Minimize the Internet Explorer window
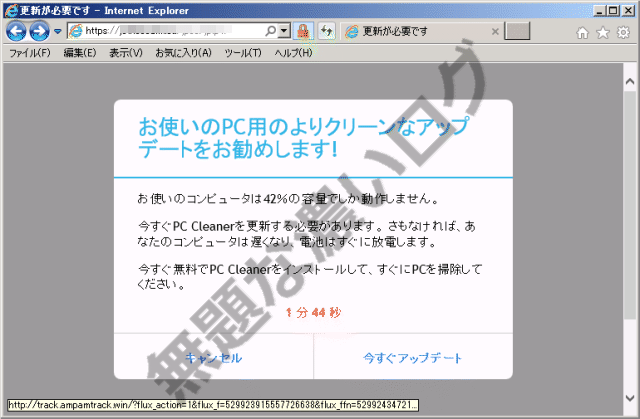The image size is (640, 419). click(599, 10)
